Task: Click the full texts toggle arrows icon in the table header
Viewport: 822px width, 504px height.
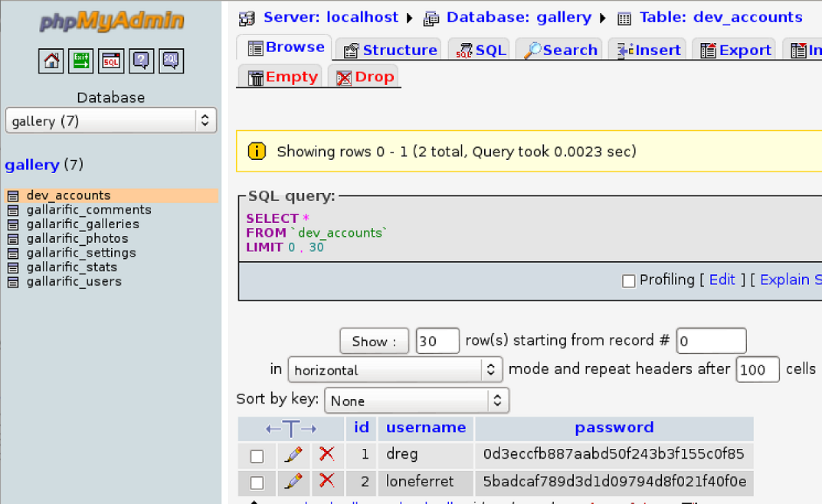Action: [x=291, y=429]
